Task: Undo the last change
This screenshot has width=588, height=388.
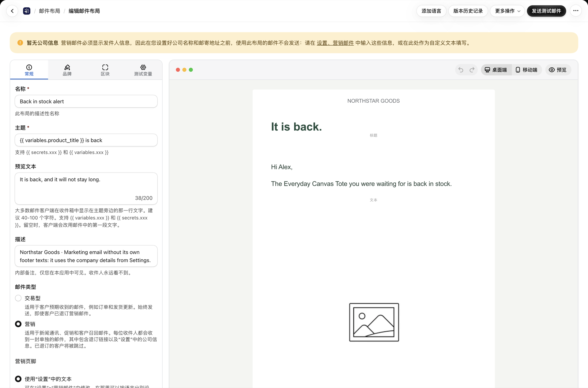Action: (x=461, y=70)
